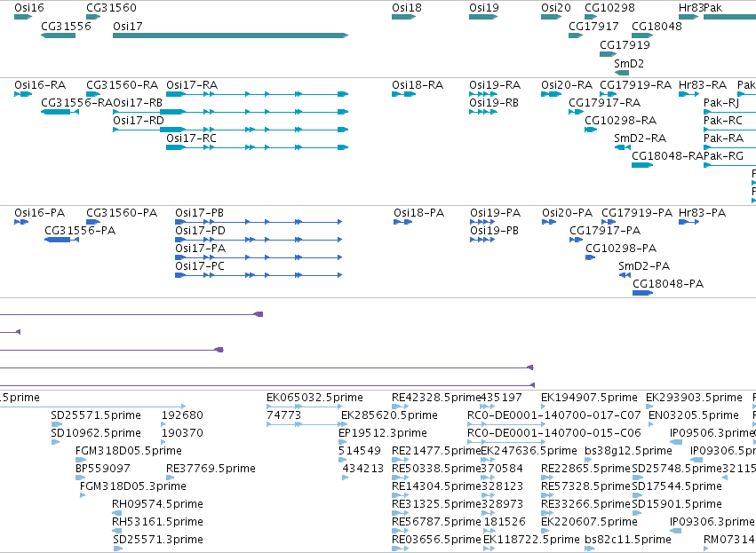This screenshot has height=553, width=756.
Task: Click the Osi16-PA protein label
Action: point(40,213)
